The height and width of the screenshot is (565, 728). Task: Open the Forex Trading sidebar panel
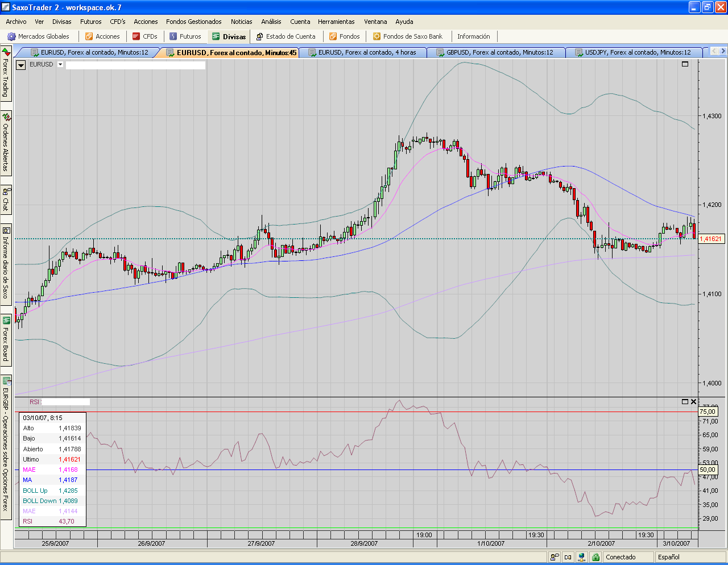[6, 74]
